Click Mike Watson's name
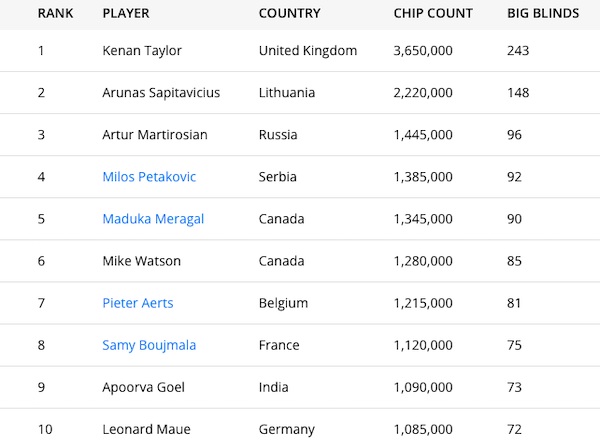 (x=141, y=261)
